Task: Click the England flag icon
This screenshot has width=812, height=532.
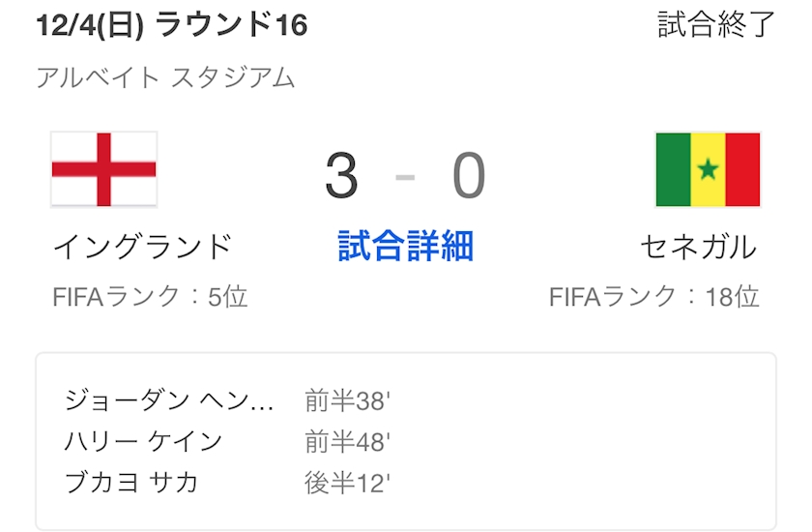Action: click(x=103, y=170)
